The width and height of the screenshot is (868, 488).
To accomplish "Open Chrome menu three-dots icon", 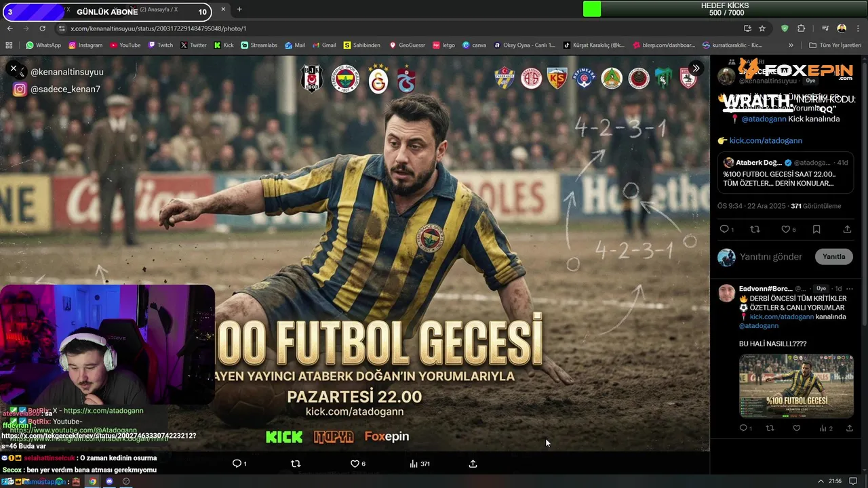I will pyautogui.click(x=859, y=28).
